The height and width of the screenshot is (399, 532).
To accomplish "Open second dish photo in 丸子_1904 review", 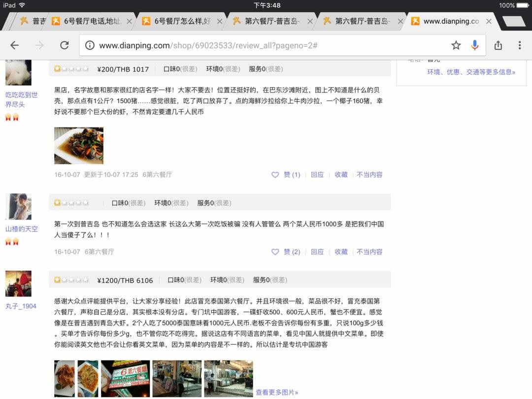I will [88, 379].
